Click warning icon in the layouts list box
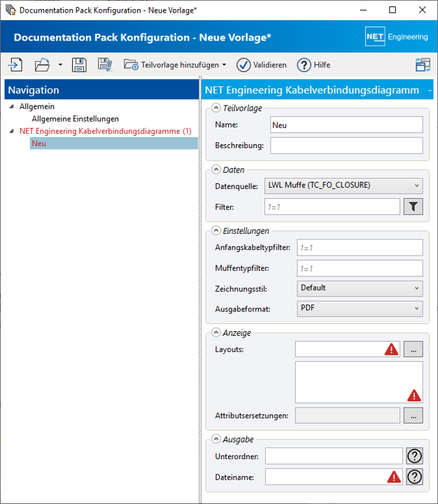The image size is (438, 504). click(x=414, y=395)
